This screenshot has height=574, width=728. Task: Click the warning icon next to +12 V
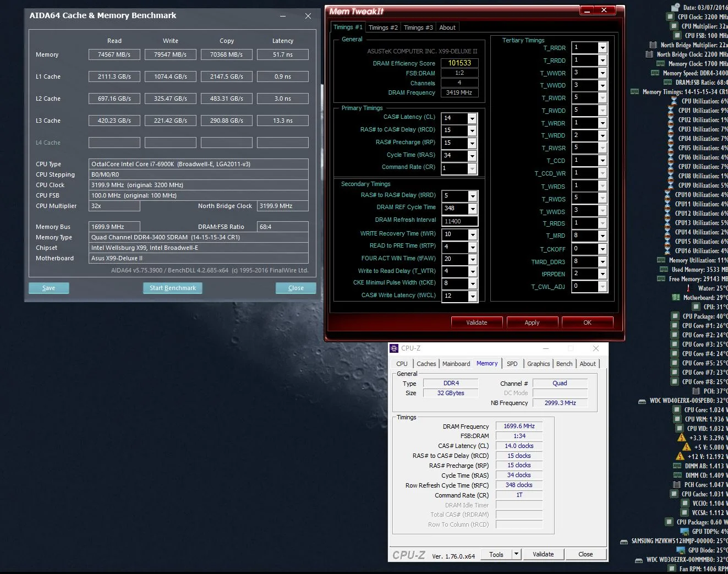click(x=680, y=456)
